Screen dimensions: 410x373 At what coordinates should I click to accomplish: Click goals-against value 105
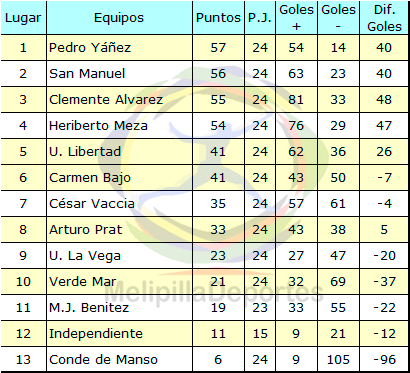point(338,359)
